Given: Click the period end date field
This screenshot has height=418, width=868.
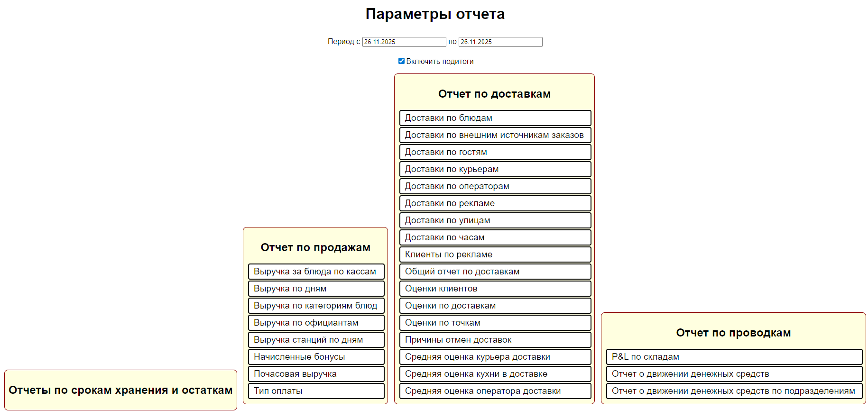Looking at the screenshot, I should pyautogui.click(x=500, y=42).
